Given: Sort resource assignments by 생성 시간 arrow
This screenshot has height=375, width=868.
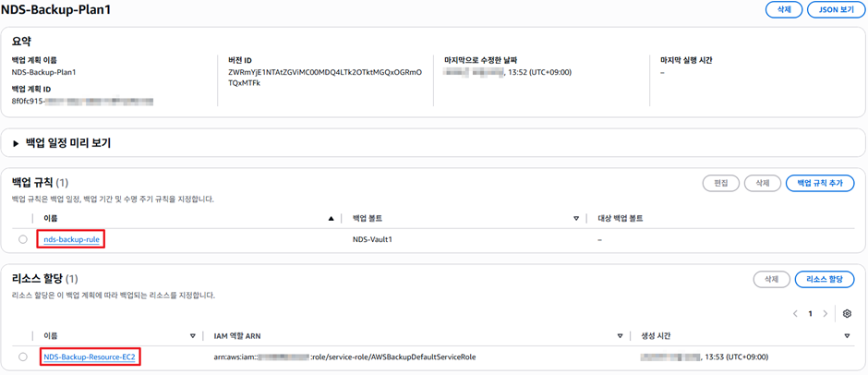Looking at the screenshot, I should tap(847, 336).
